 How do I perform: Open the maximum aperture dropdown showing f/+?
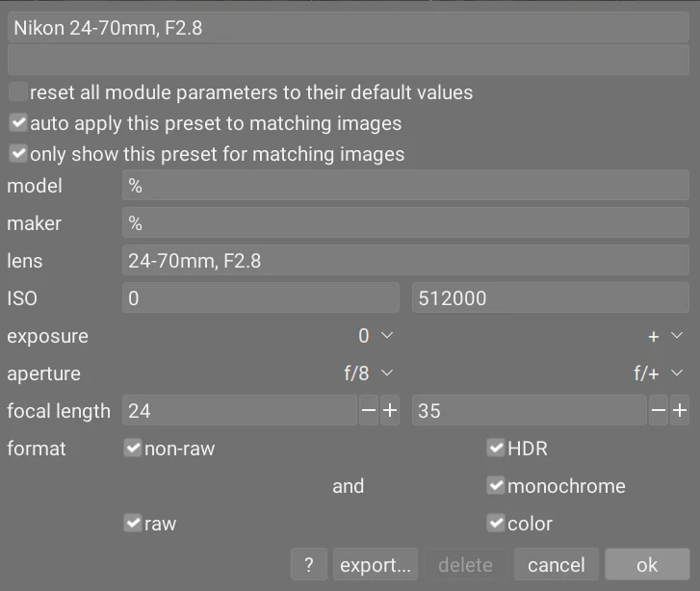pos(659,373)
